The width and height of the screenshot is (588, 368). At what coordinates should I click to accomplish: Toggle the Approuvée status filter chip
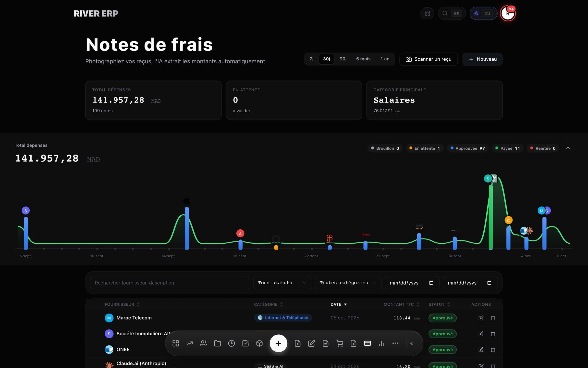(468, 148)
